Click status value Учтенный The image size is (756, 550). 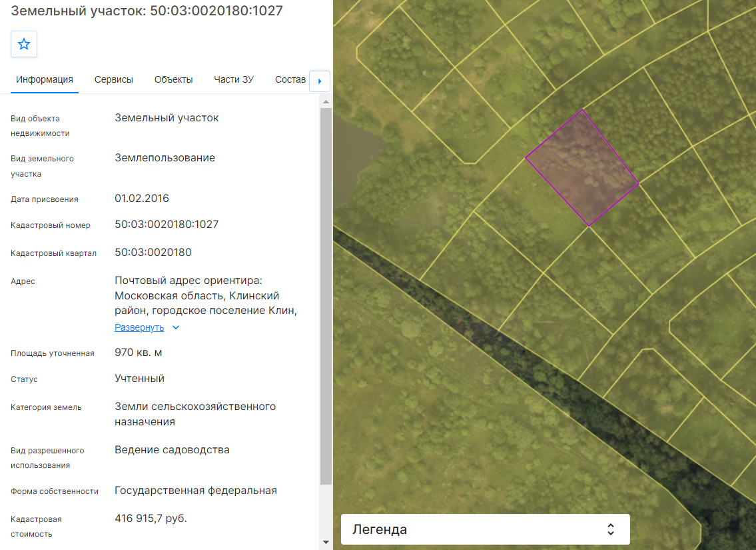click(x=140, y=379)
